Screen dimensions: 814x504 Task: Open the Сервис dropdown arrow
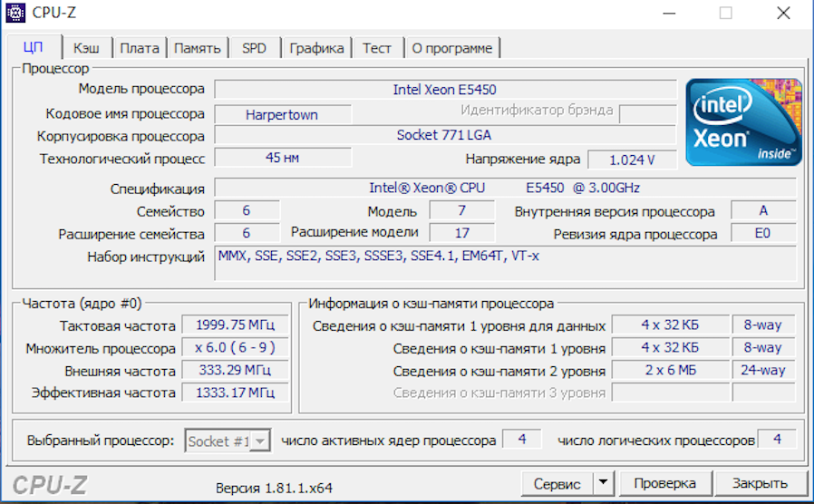[x=604, y=483]
